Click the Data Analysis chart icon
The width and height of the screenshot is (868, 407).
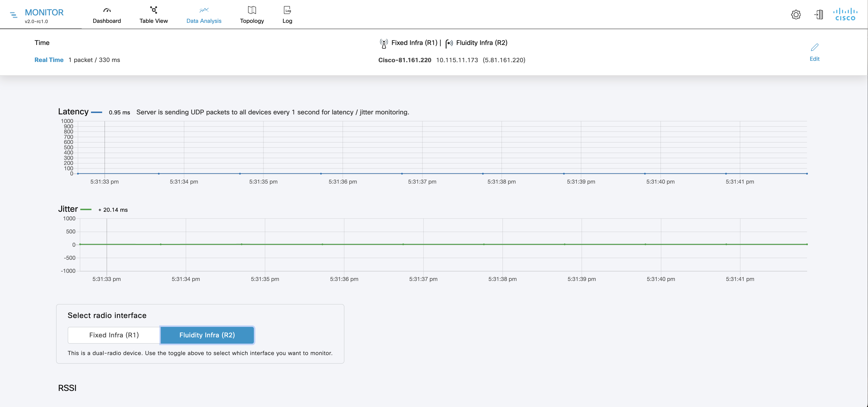coord(204,10)
